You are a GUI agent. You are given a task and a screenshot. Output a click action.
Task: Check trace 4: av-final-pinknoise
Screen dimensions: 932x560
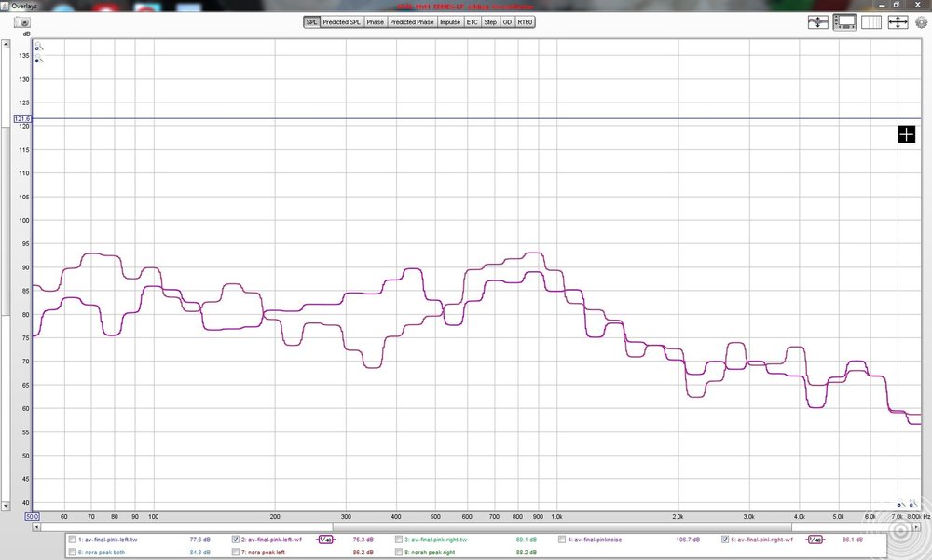click(x=562, y=540)
